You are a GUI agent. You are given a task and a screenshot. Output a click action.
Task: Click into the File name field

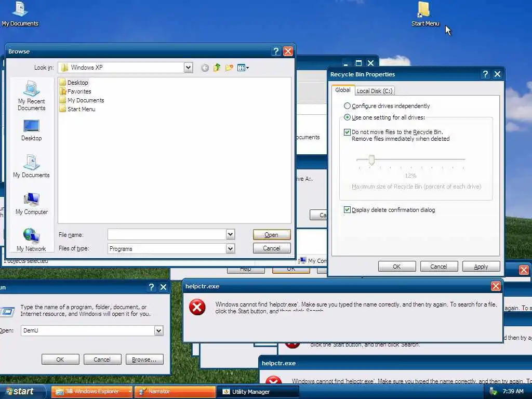click(167, 234)
